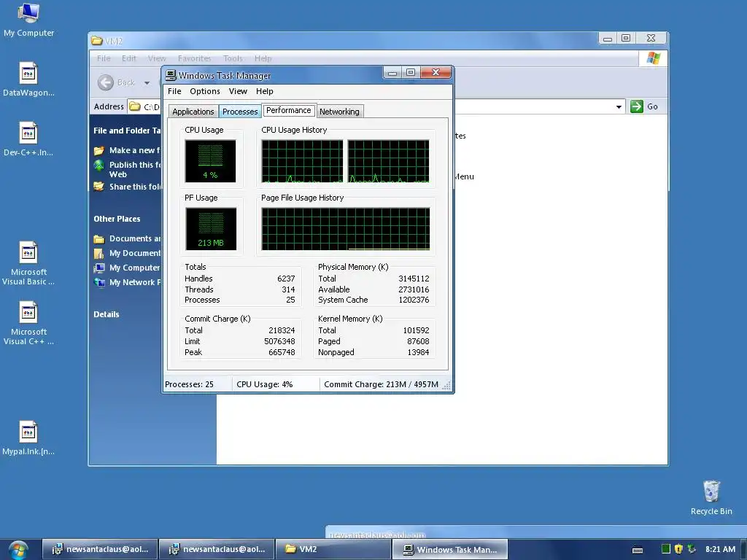
Task: Click the Documents folder icon in Other Places
Action: pyautogui.click(x=99, y=238)
